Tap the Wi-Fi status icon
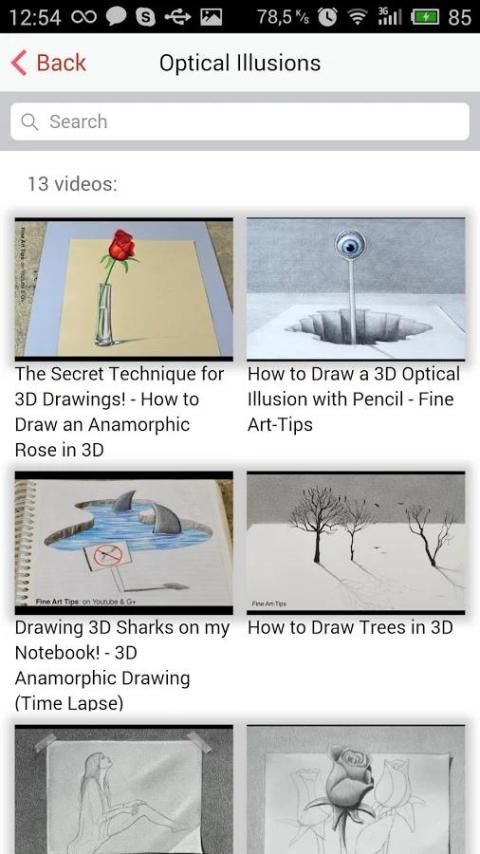Screen dimensions: 480x854 (358, 18)
